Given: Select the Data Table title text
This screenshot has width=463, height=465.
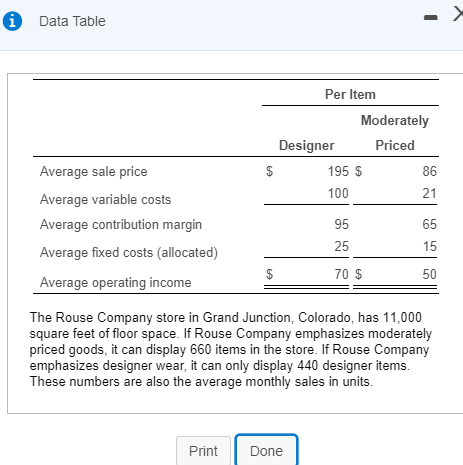Looking at the screenshot, I should [72, 21].
